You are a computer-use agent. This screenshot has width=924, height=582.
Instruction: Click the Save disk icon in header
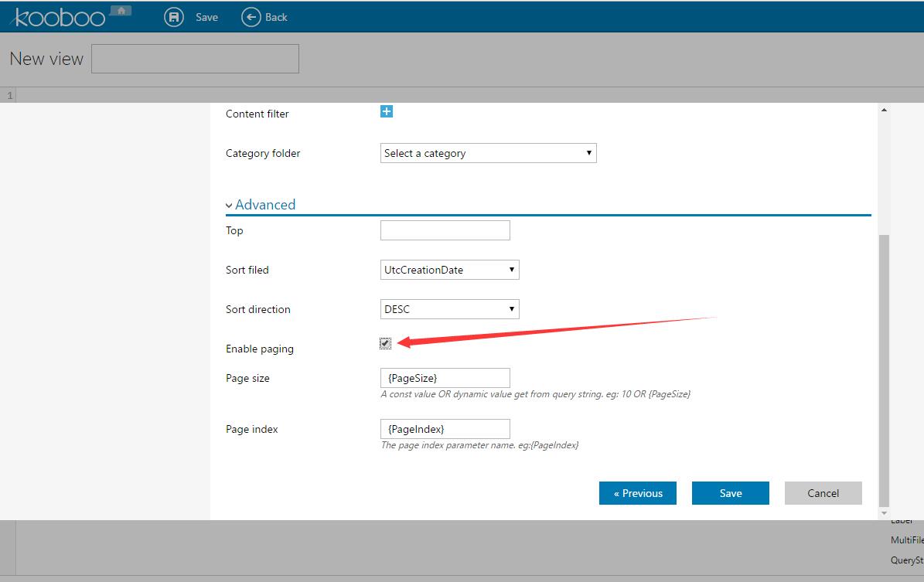coord(174,17)
